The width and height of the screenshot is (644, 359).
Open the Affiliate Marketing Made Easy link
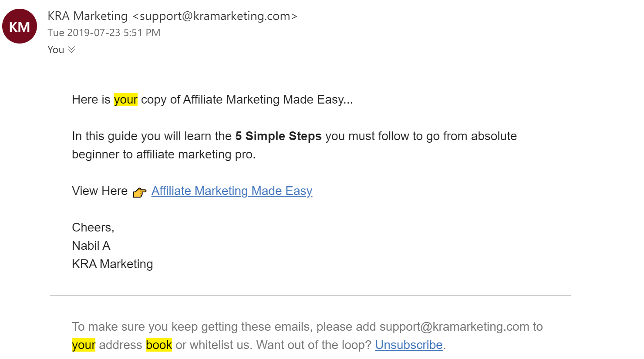point(232,191)
